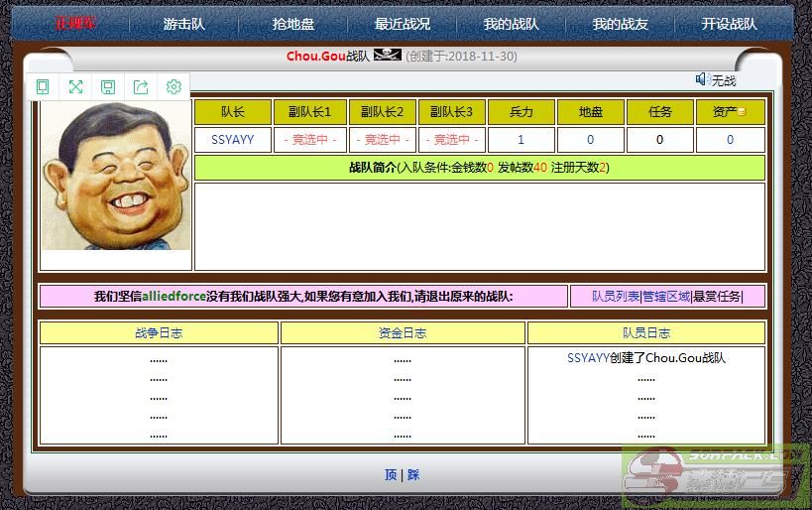The width and height of the screenshot is (812, 510).
Task: Click the save floppy disk icon
Action: click(108, 87)
